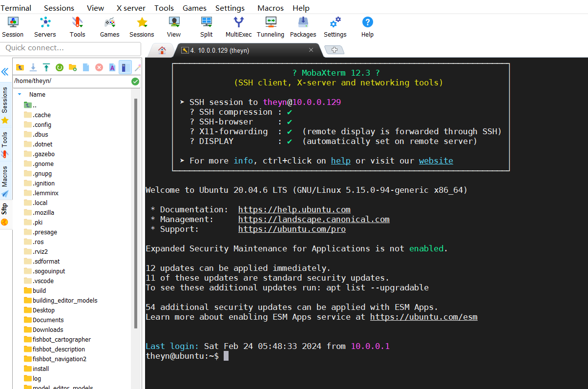Open the Tunneling toolbar icon
The image size is (588, 389).
pyautogui.click(x=271, y=27)
